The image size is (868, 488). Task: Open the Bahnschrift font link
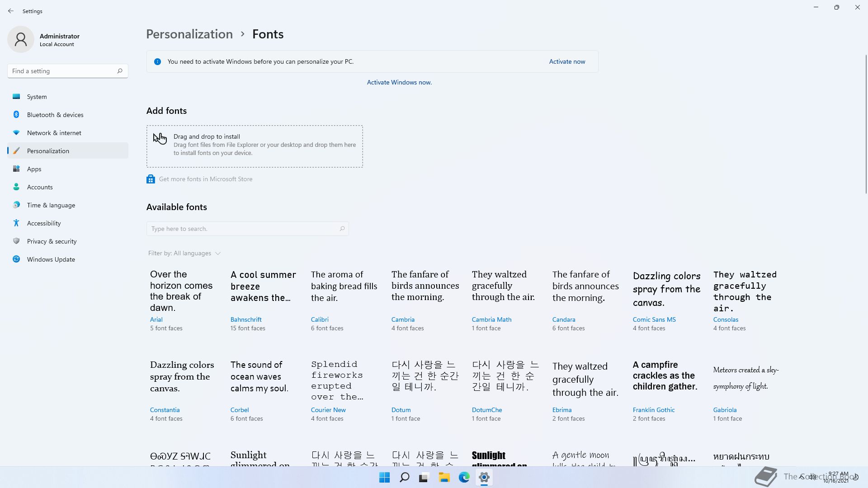[246, 319]
